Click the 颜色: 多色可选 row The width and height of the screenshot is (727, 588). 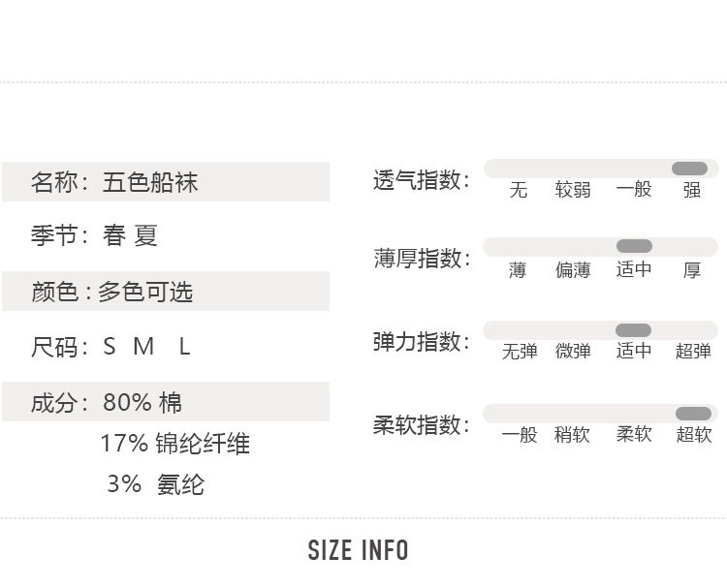click(x=166, y=291)
